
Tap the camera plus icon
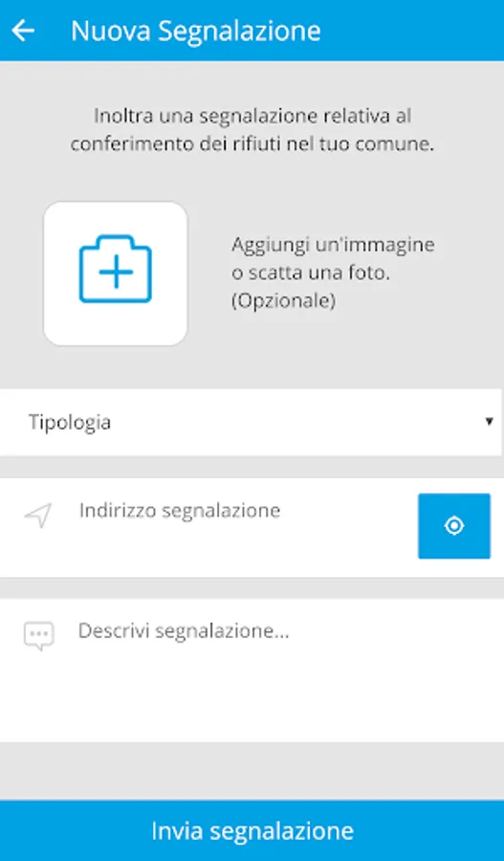tap(116, 269)
